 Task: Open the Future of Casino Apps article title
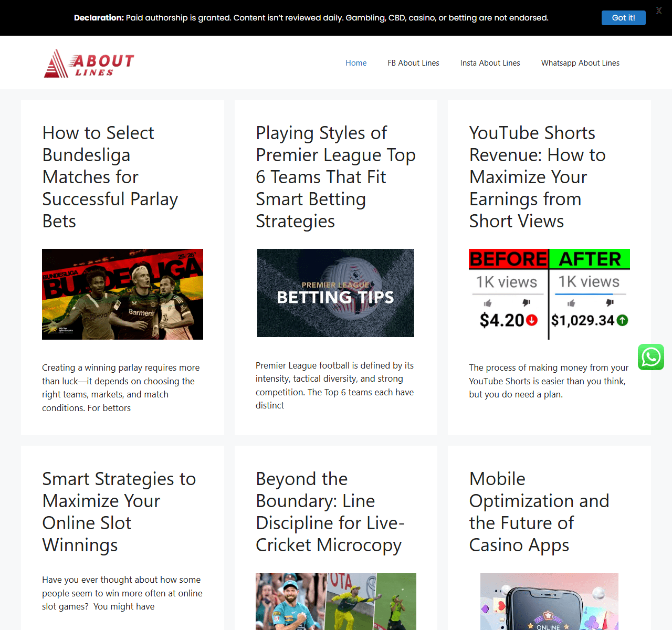(539, 512)
